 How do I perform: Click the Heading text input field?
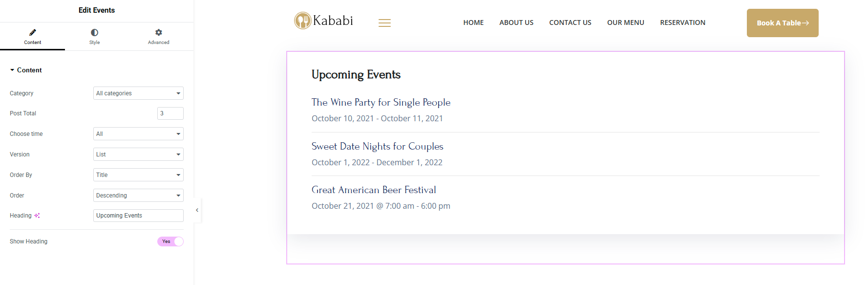[138, 216]
